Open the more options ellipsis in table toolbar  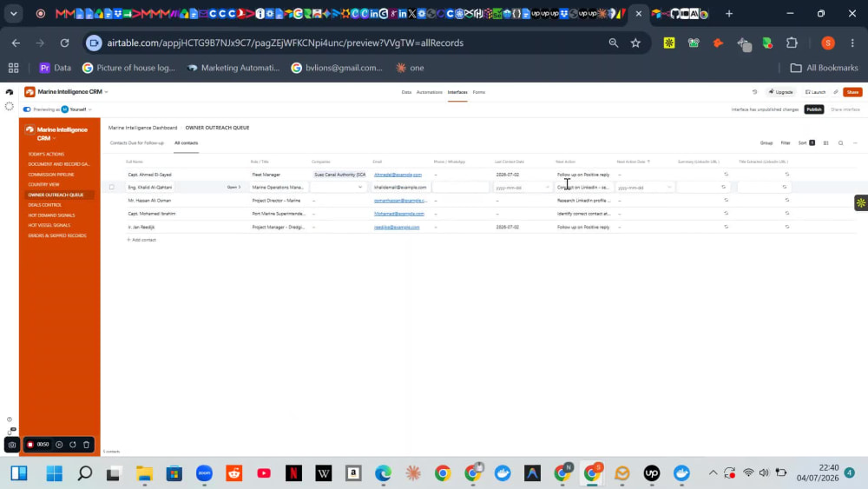click(x=855, y=143)
